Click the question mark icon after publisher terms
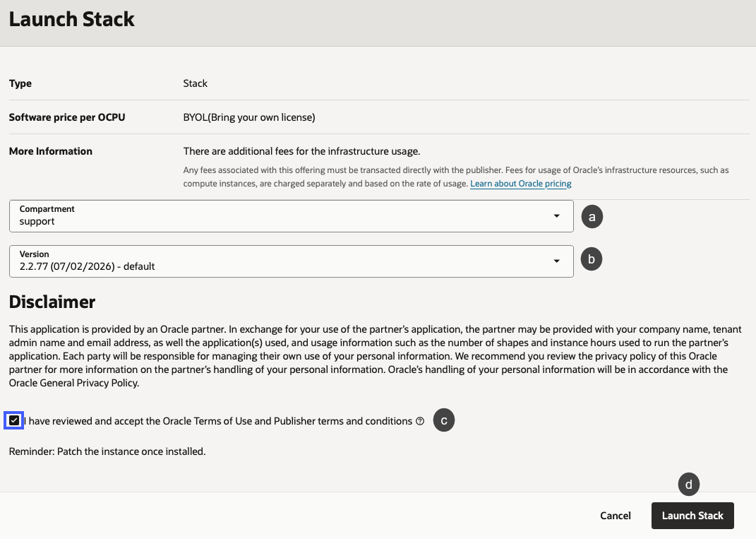Image resolution: width=756 pixels, height=539 pixels. pos(419,420)
